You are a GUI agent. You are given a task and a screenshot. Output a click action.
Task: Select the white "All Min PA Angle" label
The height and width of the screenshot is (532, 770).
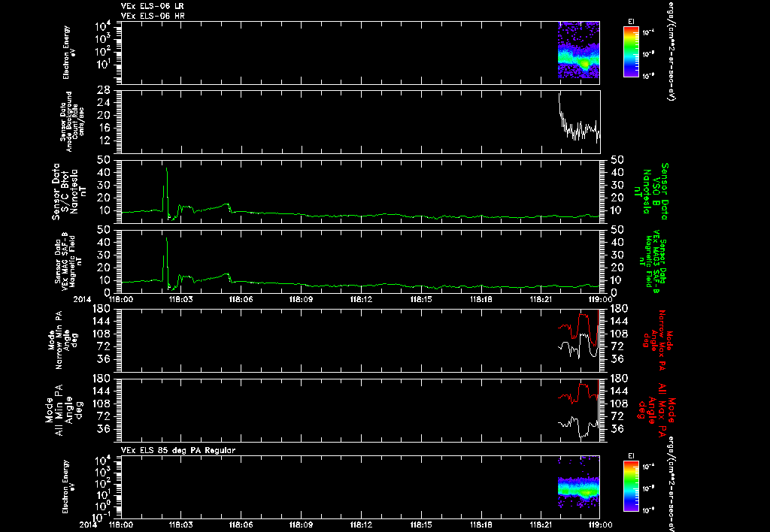tap(64, 410)
